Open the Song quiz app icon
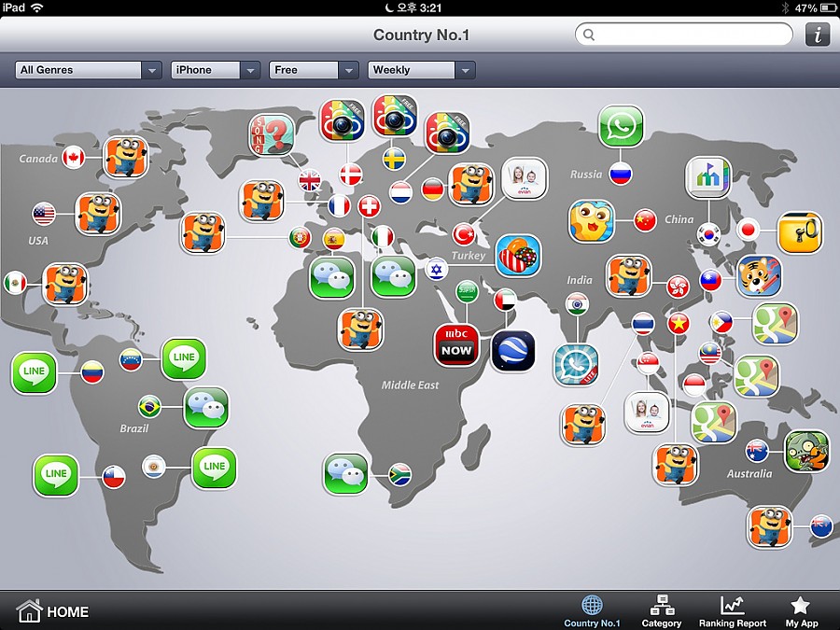The image size is (840, 630). click(272, 135)
